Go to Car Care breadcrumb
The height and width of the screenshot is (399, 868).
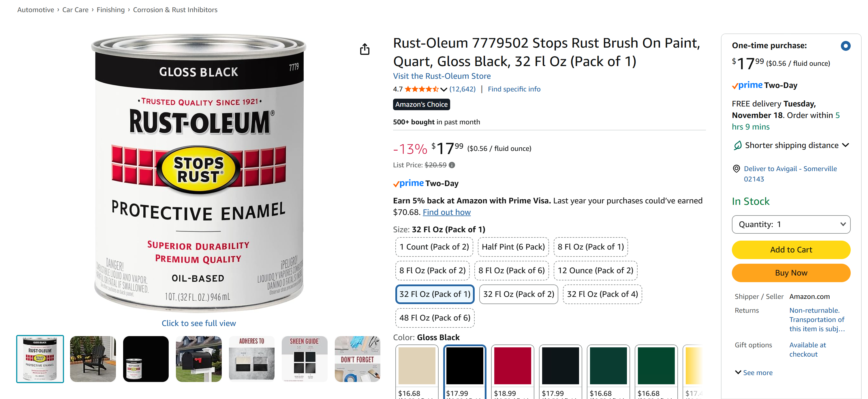[75, 10]
